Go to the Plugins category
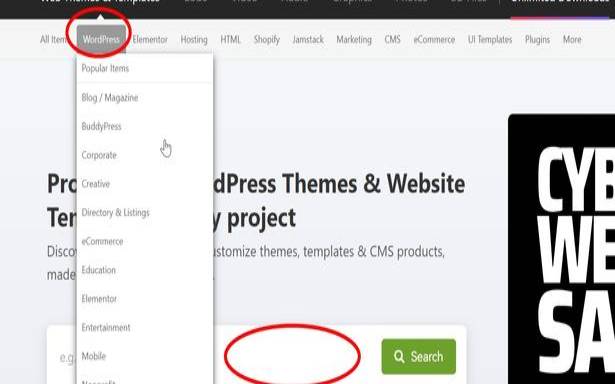 pos(537,40)
